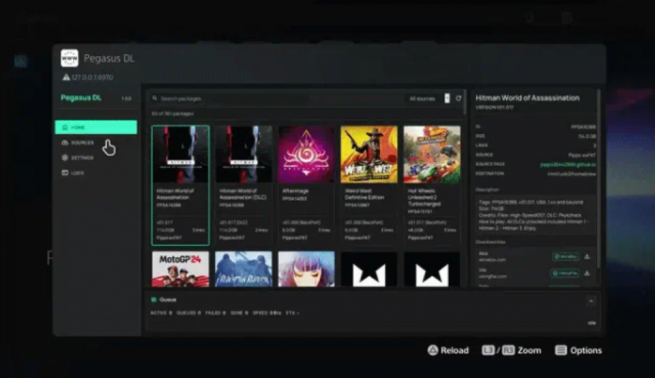The width and height of the screenshot is (655, 378).
Task: Click the source page hyperlink in details
Action: click(x=568, y=165)
